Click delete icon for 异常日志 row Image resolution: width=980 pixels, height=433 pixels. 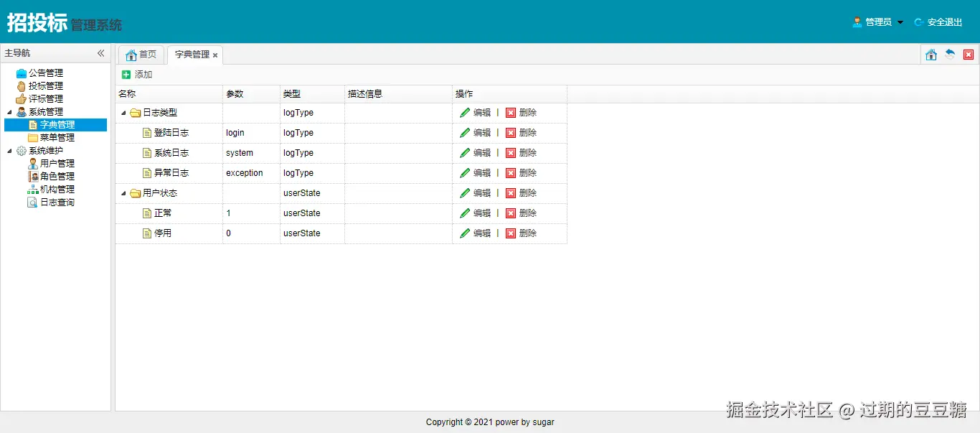(x=511, y=173)
